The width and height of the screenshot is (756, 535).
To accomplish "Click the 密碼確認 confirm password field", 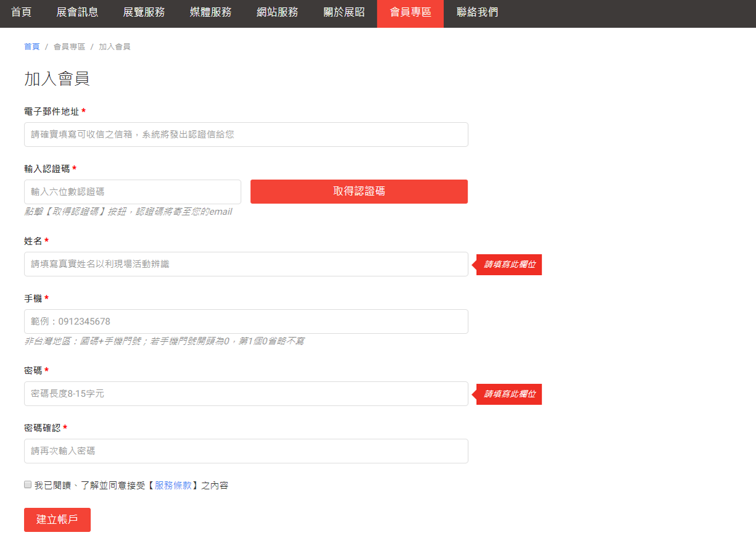I will coord(246,451).
